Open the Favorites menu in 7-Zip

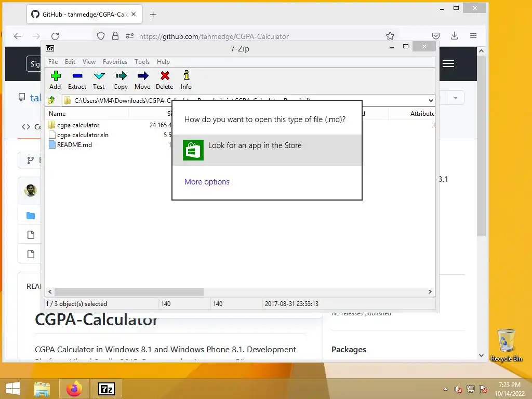point(115,62)
